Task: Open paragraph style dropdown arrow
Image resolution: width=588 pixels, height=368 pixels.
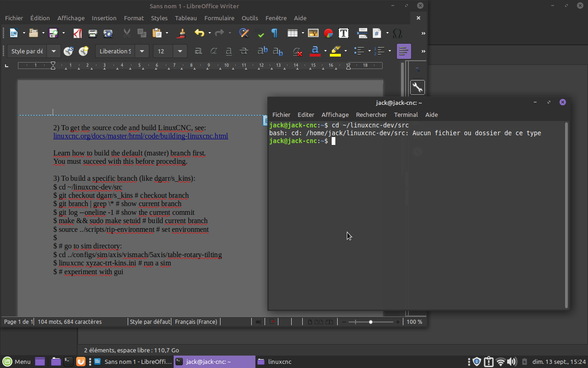Action: pyautogui.click(x=54, y=51)
